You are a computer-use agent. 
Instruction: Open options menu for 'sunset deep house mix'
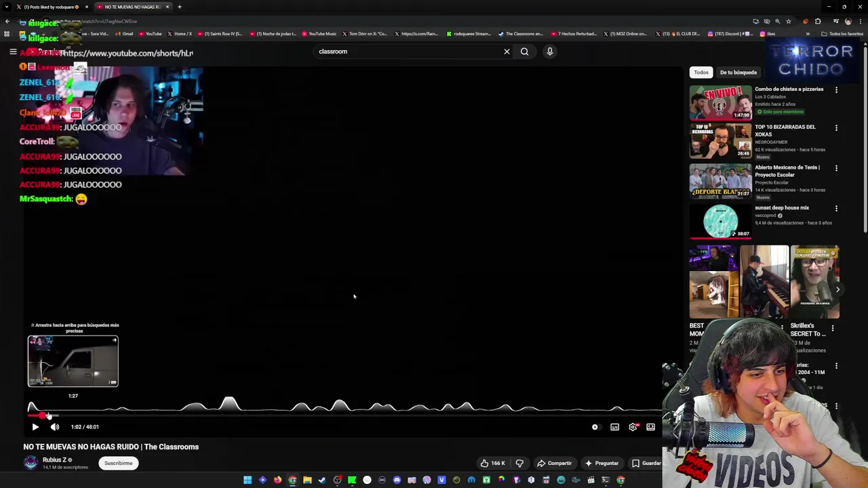836,209
